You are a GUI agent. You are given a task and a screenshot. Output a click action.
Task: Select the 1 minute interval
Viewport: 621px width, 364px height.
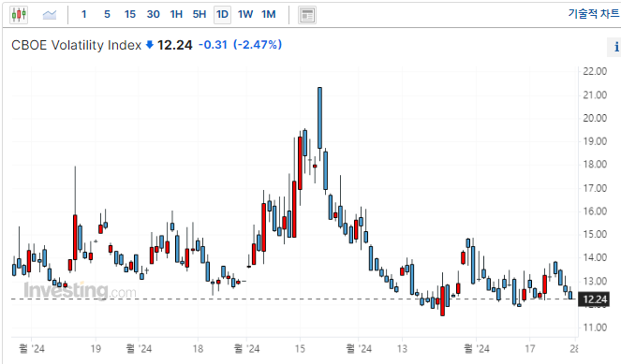(x=84, y=15)
